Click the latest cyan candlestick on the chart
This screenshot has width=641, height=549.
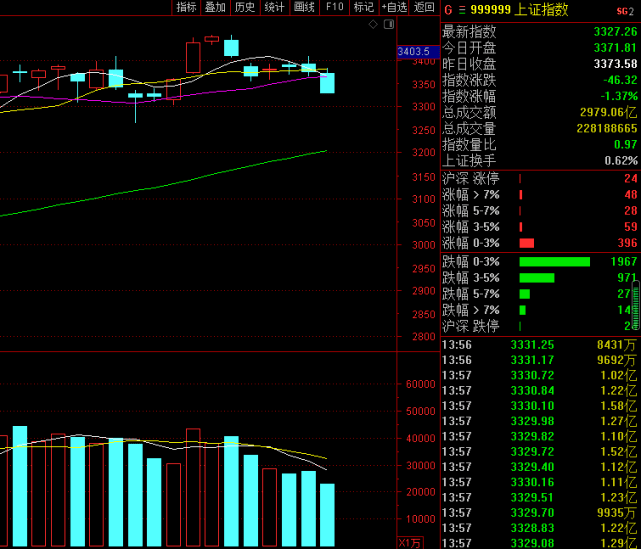327,83
